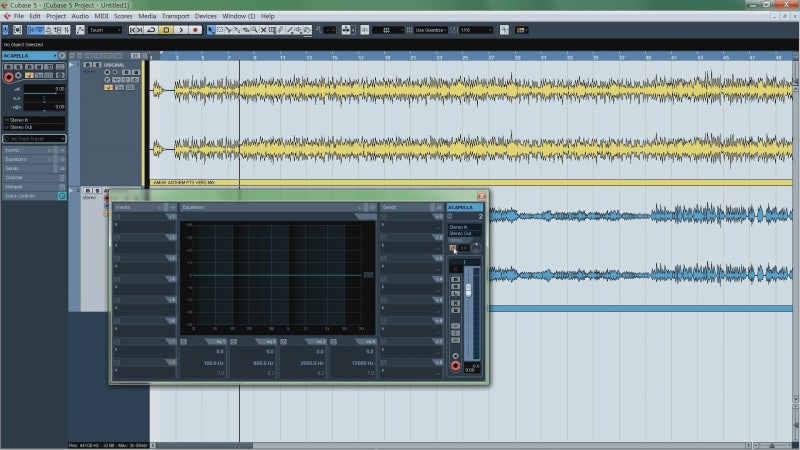Click the Stop transport button
Screen dimensions: 800x450
pos(166,30)
